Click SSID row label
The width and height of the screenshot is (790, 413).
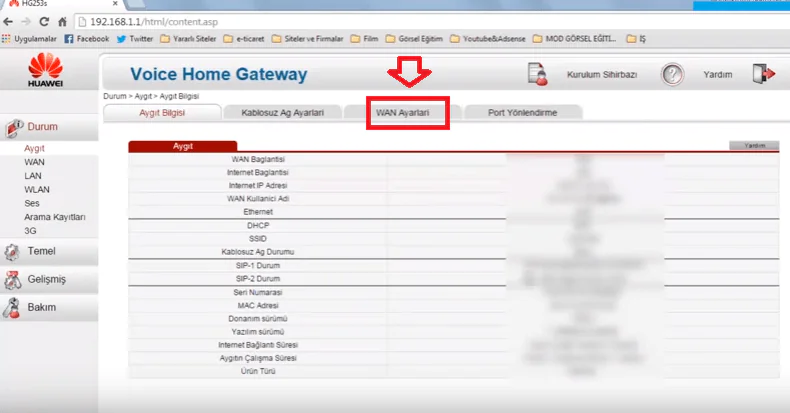[x=258, y=239]
